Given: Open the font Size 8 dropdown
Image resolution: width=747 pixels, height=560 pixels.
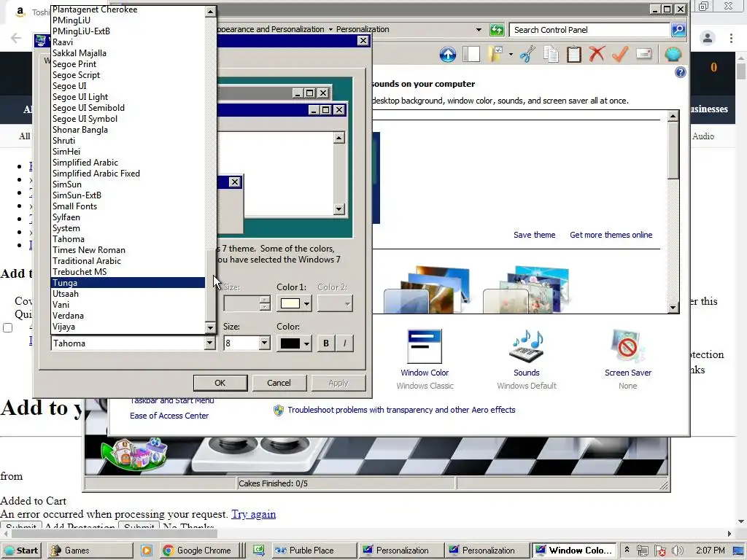Looking at the screenshot, I should tap(264, 343).
